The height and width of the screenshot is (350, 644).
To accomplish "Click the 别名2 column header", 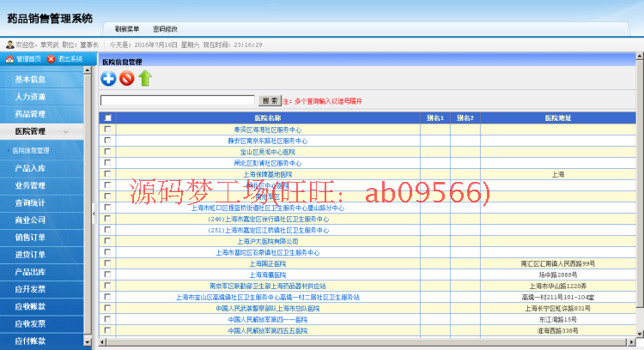I will (465, 118).
